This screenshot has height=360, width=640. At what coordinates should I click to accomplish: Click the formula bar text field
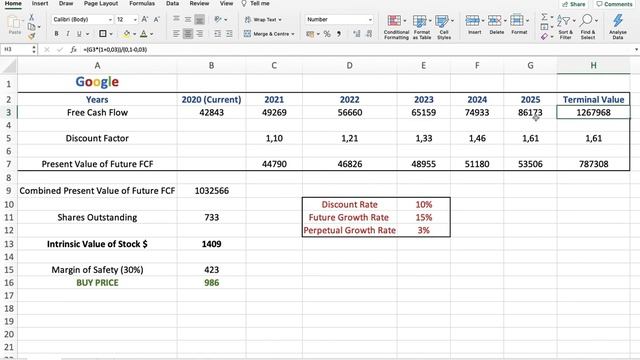click(355, 49)
